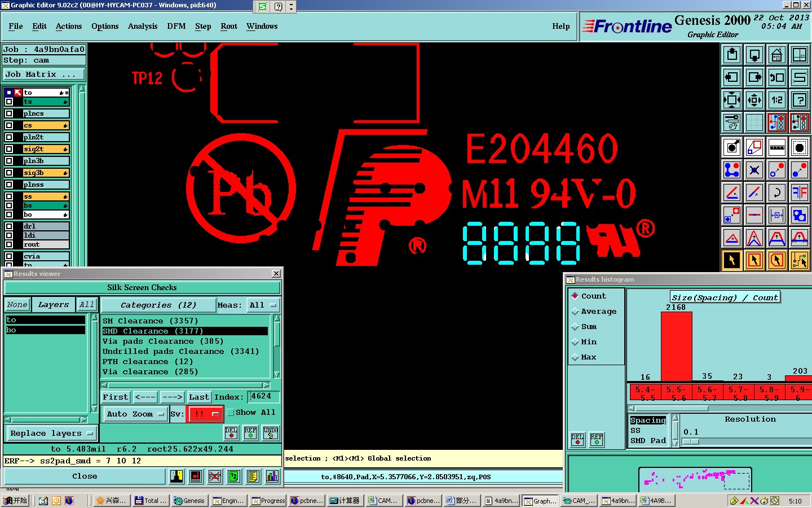The width and height of the screenshot is (812, 508).
Task: Toggle the ts layer checkbox
Action: click(x=9, y=102)
